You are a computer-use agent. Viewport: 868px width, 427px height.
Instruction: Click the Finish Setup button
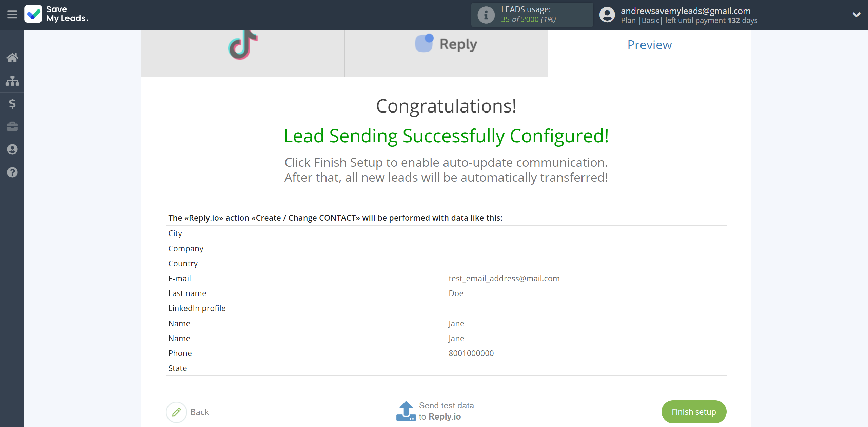[x=694, y=411]
